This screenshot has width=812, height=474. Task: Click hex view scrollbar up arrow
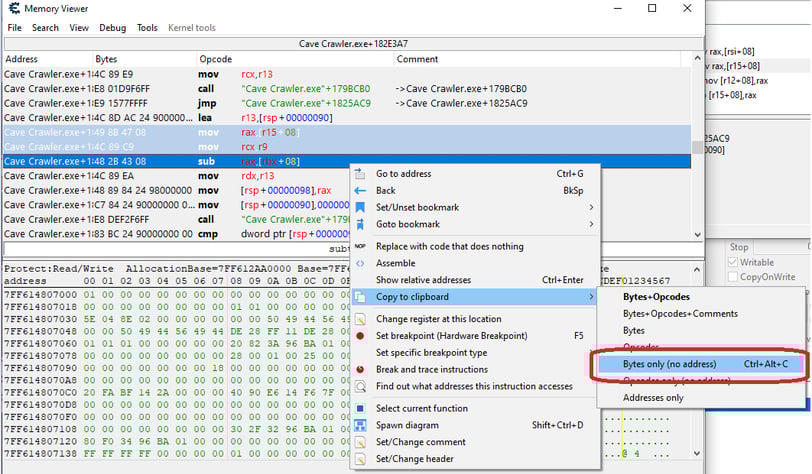(x=697, y=269)
